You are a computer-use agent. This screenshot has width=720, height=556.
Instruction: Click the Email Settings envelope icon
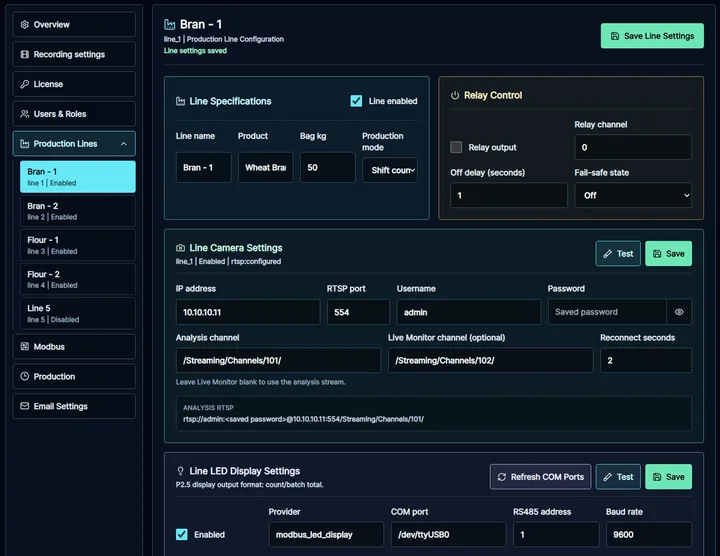(x=25, y=406)
